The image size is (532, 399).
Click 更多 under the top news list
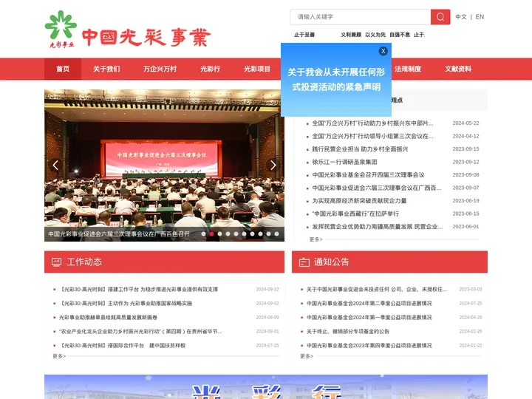pyautogui.click(x=316, y=239)
